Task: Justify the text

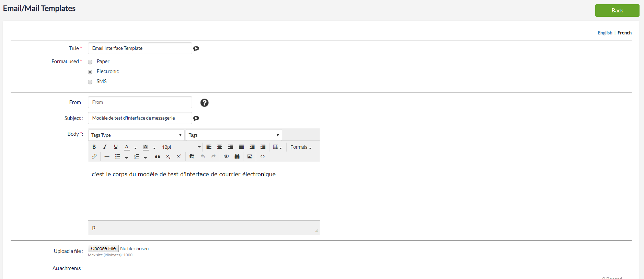Action: 241,147
